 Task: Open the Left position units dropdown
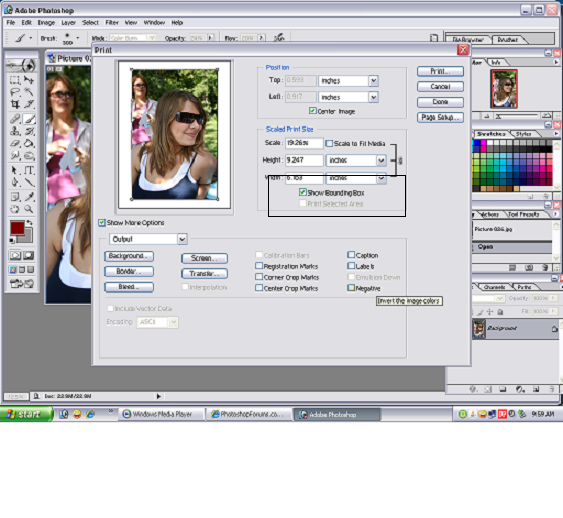coord(373,97)
